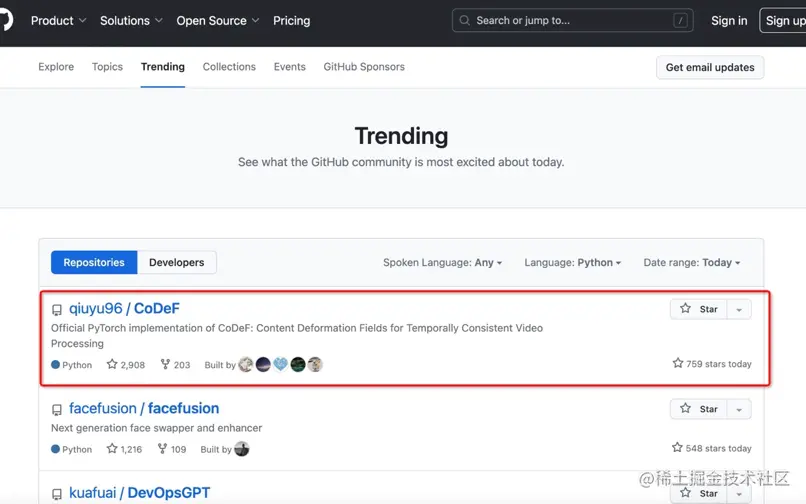The height and width of the screenshot is (504, 806).
Task: View the 109 forks of facefusion
Action: coord(172,449)
